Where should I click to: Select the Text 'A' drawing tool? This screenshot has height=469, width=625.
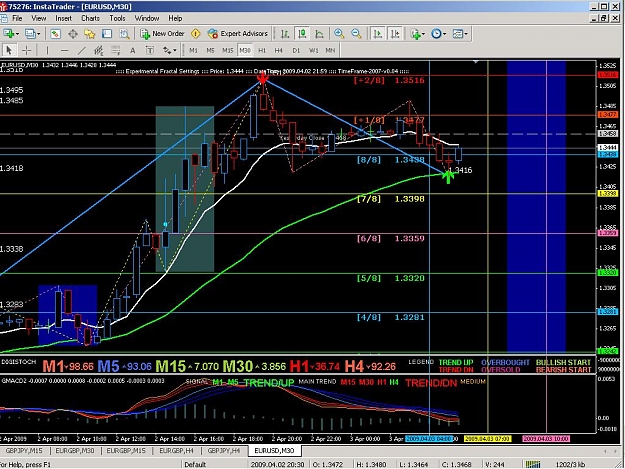(x=133, y=51)
